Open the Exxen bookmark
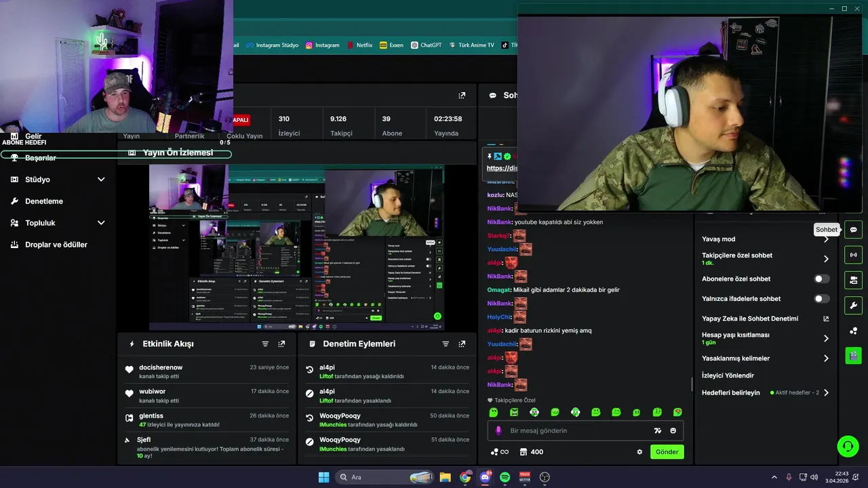The image size is (868, 488). [392, 45]
